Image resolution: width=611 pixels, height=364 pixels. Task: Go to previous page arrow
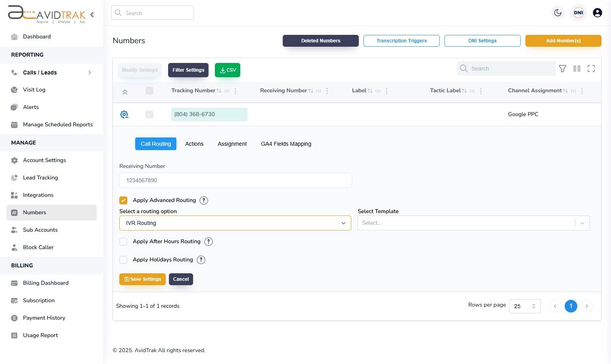click(x=555, y=306)
